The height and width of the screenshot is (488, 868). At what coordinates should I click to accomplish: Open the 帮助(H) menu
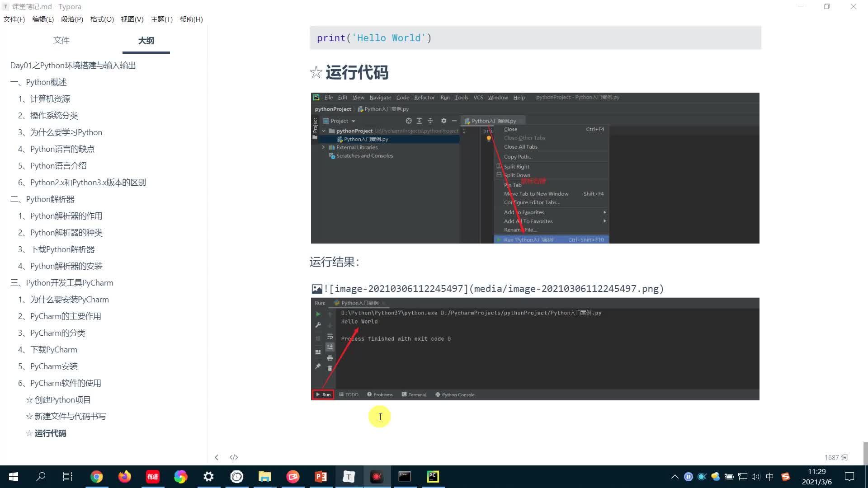(x=191, y=19)
